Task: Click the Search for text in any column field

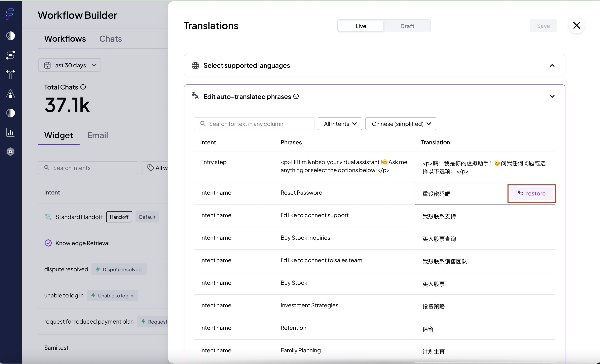Action: (x=254, y=124)
